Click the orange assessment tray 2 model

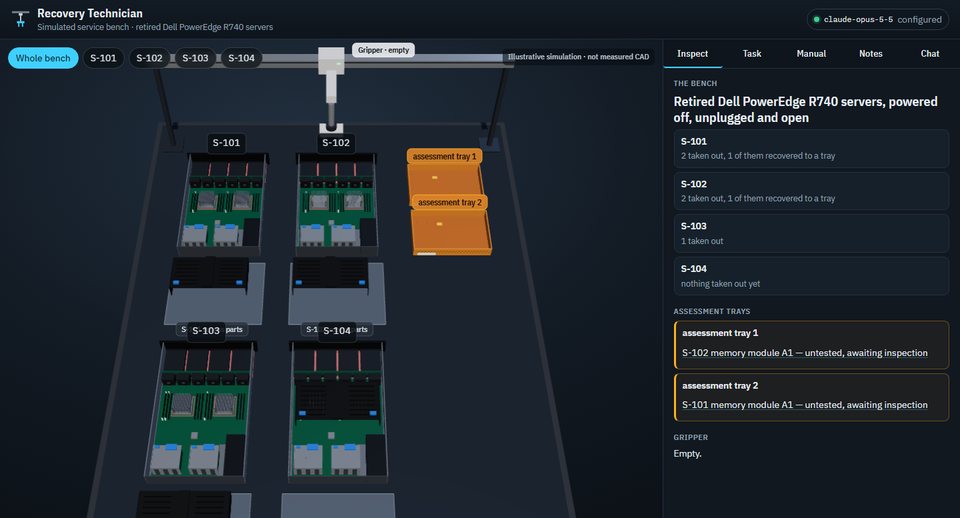tap(451, 231)
